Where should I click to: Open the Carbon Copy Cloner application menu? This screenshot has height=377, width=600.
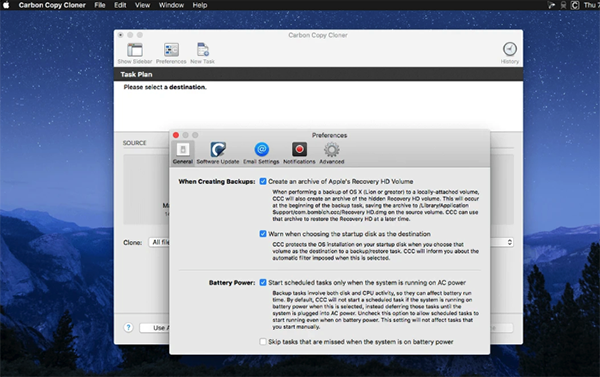pos(52,5)
